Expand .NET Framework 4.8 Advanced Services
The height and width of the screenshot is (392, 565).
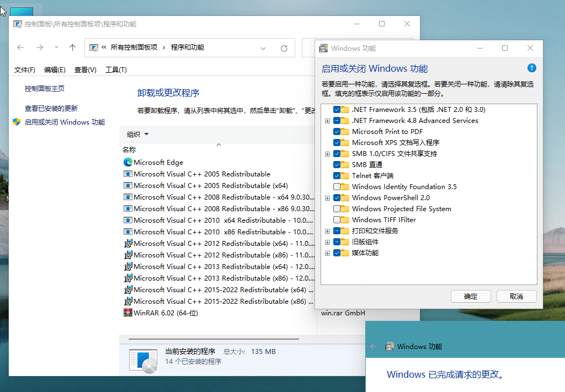click(x=327, y=120)
